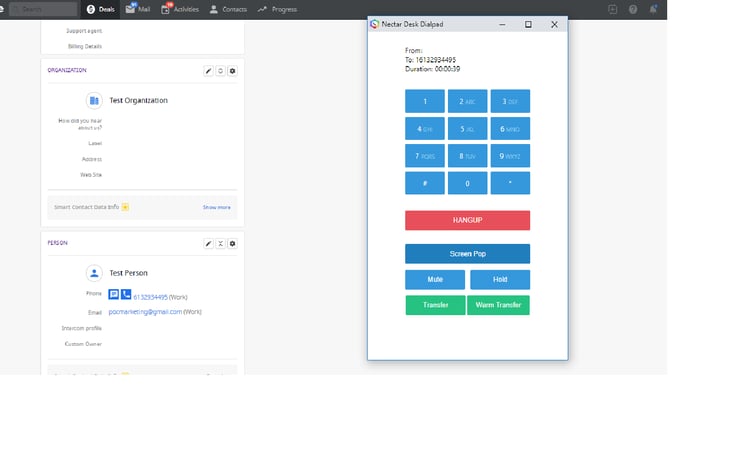
Task: Tap dialpad key 4 GHI
Action: tap(425, 129)
